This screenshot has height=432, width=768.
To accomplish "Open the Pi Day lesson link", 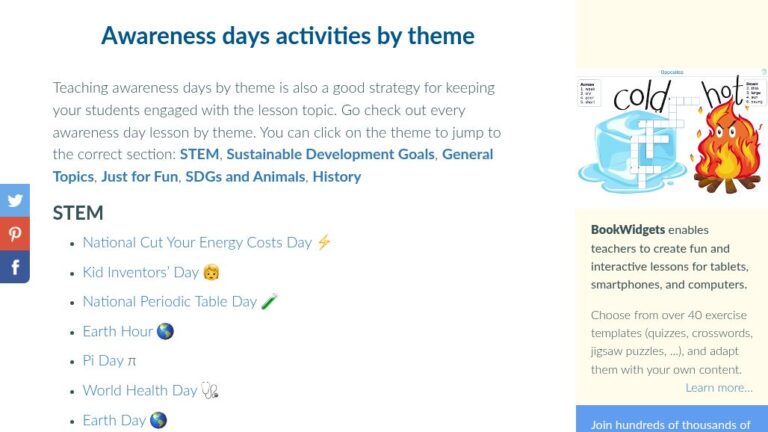I will tap(103, 361).
